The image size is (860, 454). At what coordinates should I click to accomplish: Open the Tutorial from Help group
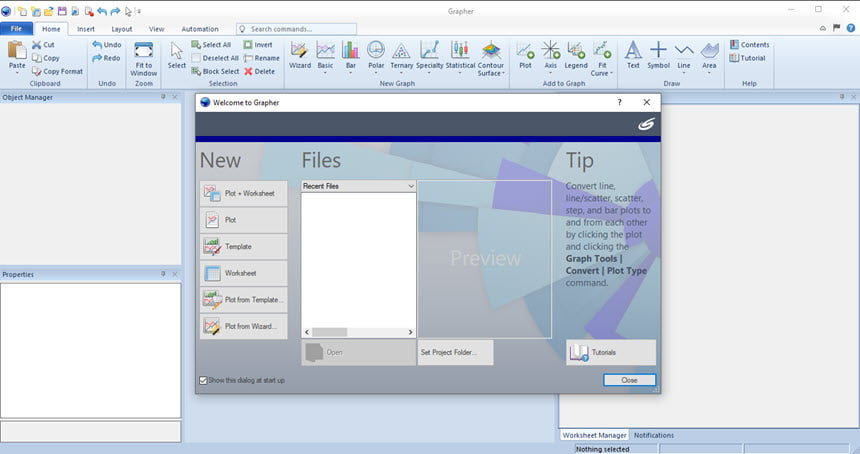click(747, 58)
